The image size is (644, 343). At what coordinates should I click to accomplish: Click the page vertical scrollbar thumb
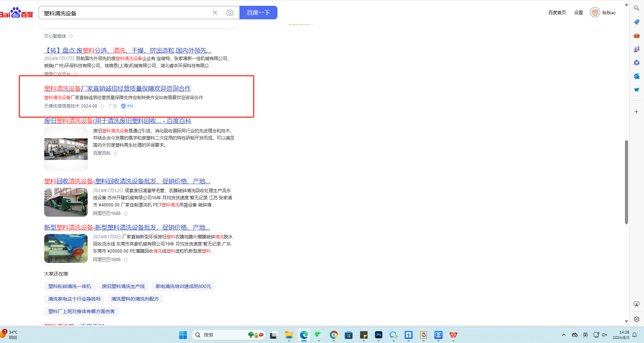[x=626, y=182]
